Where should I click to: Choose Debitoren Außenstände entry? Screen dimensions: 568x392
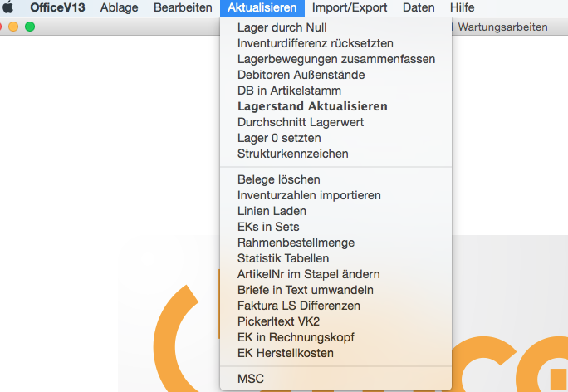click(x=335, y=75)
